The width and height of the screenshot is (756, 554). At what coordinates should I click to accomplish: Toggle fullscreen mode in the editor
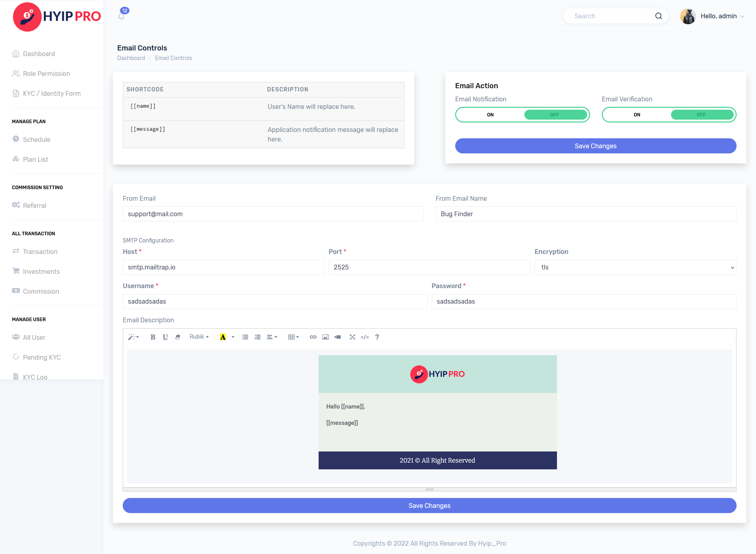pyautogui.click(x=352, y=337)
